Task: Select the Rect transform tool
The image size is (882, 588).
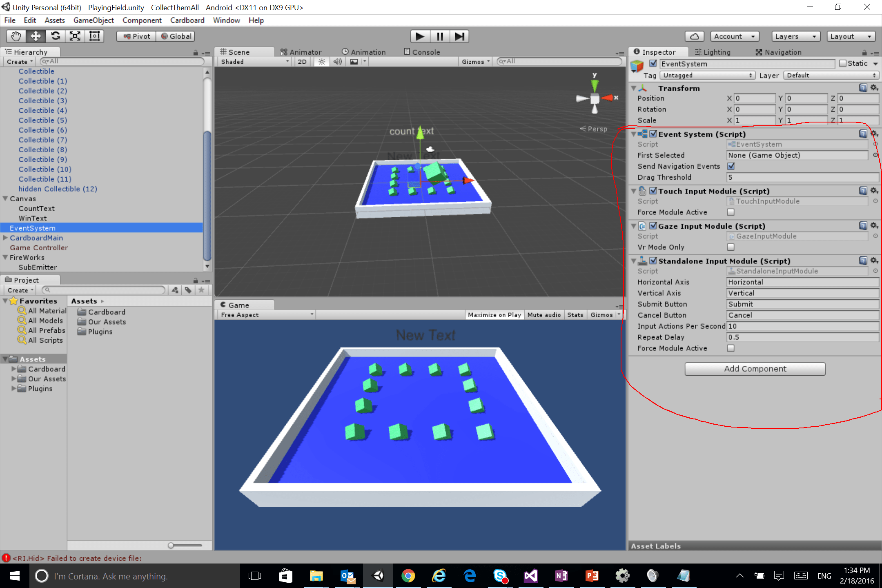Action: 94,36
